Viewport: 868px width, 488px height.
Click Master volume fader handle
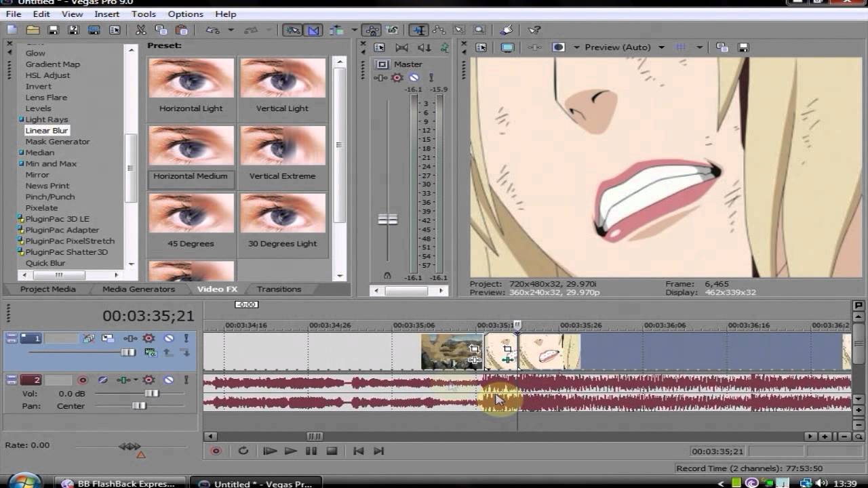click(x=388, y=220)
